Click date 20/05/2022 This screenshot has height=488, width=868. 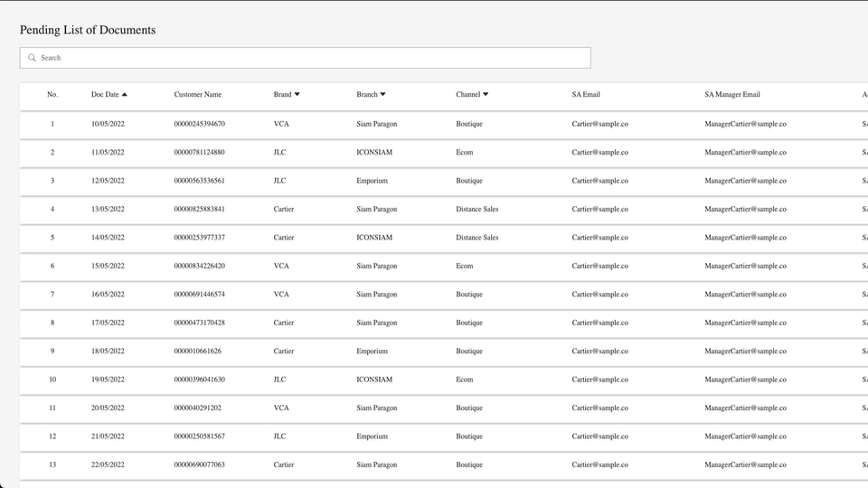click(x=108, y=408)
